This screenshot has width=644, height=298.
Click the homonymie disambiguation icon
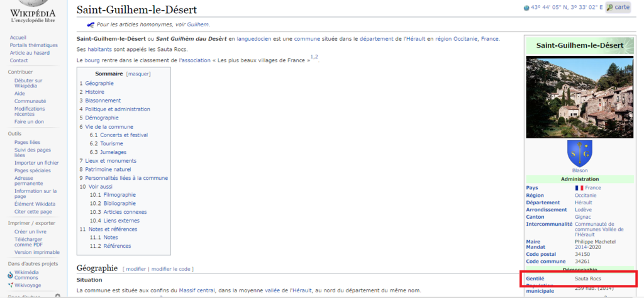coord(91,25)
